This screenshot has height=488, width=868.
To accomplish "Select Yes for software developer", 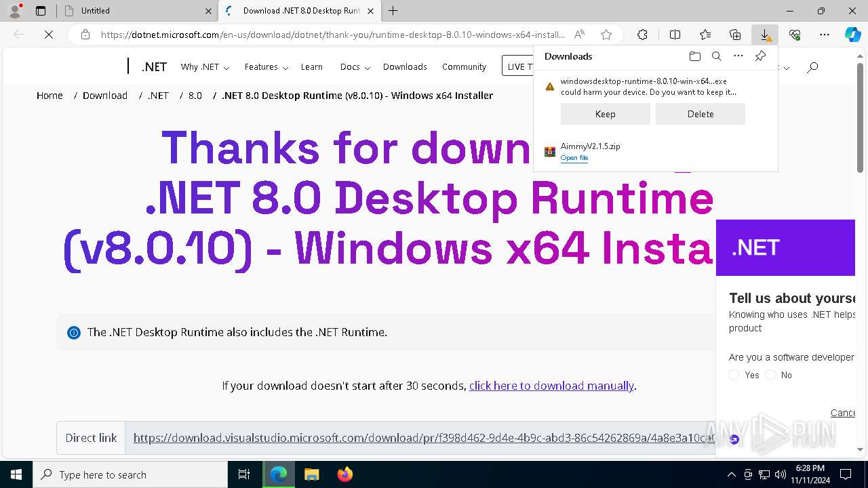I will (x=734, y=375).
